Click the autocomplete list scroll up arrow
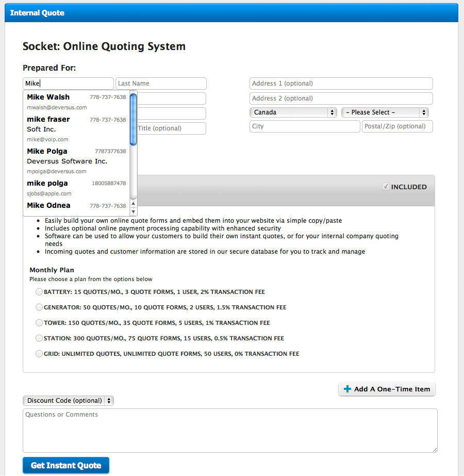The image size is (464, 476). pyautogui.click(x=134, y=204)
